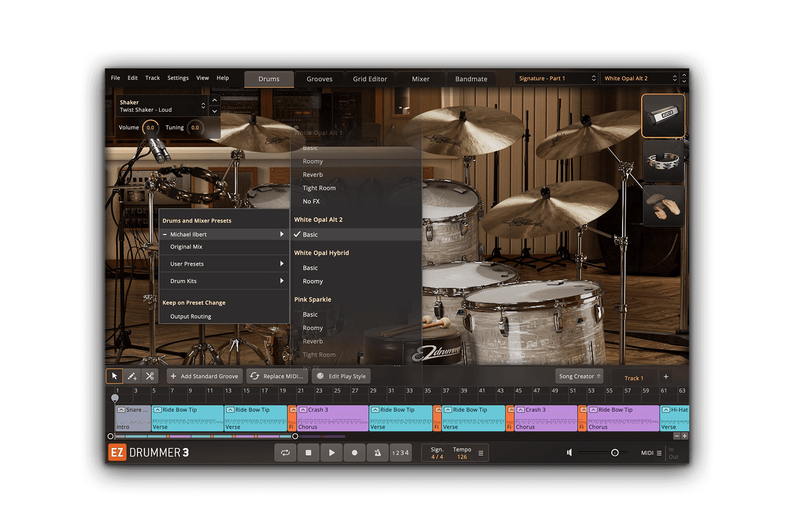794x532 pixels.
Task: Click the record button
Action: point(354,453)
